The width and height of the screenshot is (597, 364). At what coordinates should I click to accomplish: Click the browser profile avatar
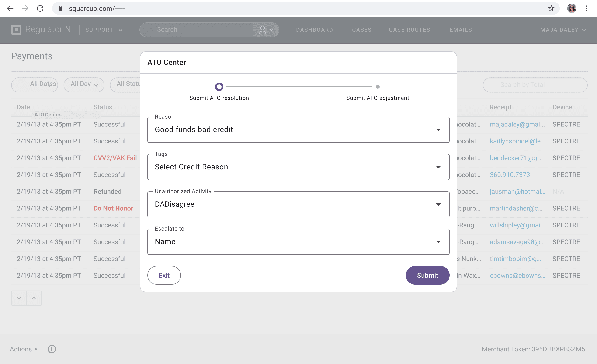tap(572, 8)
